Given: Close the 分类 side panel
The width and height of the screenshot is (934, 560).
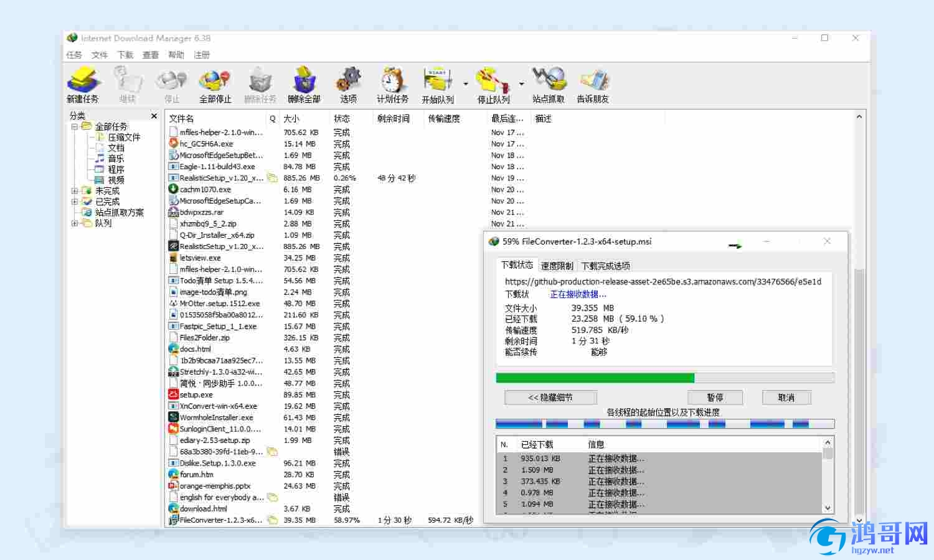Looking at the screenshot, I should [x=154, y=116].
